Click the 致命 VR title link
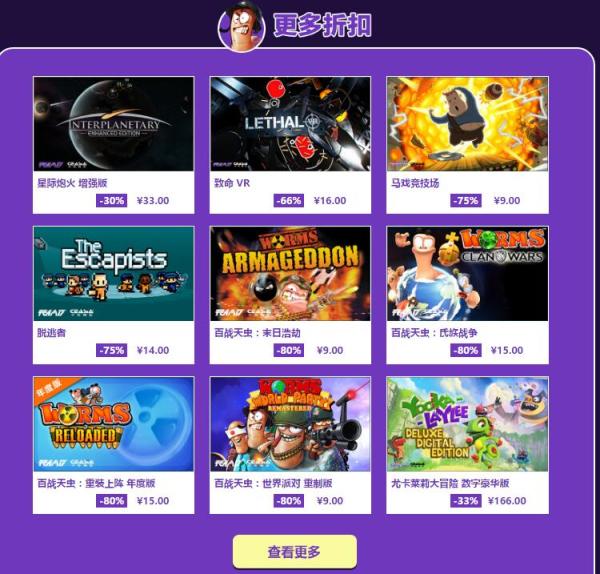This screenshot has height=574, width=600. click(x=232, y=183)
